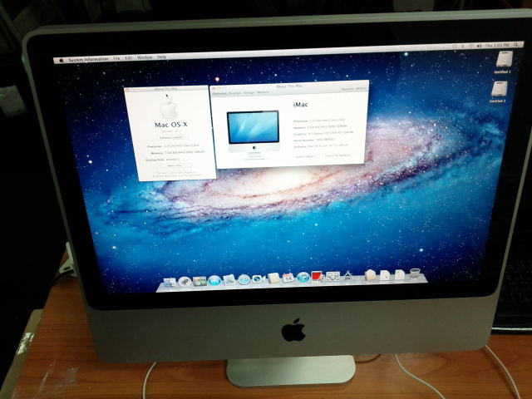Viewport: 532px width, 399px height.
Task: Click the Check for Updates button
Action: (x=337, y=155)
